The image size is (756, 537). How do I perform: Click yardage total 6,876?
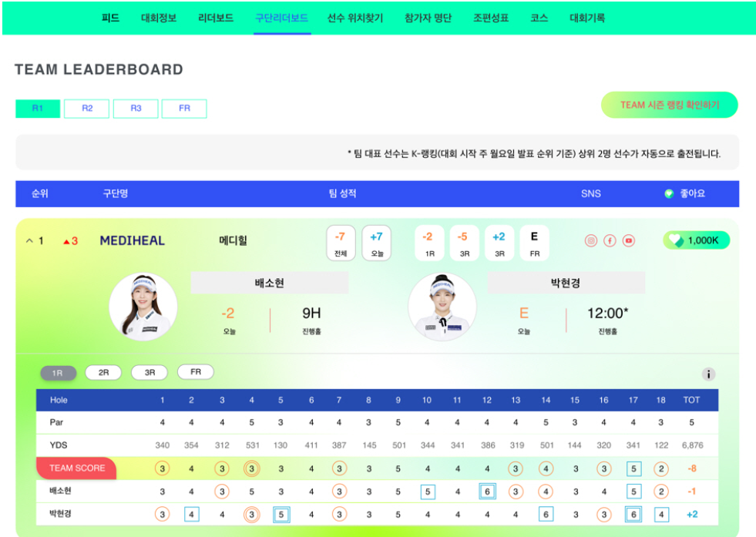692,445
